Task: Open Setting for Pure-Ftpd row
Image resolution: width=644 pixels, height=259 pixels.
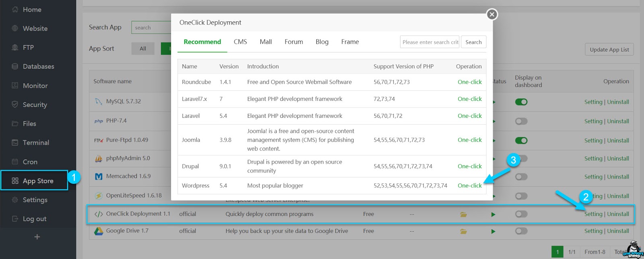Action: coord(593,141)
